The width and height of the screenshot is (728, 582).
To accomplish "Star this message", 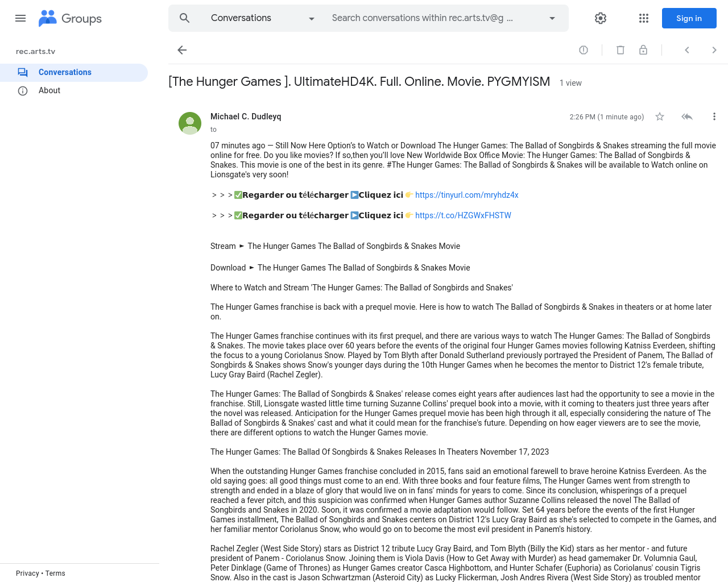I will [x=660, y=117].
